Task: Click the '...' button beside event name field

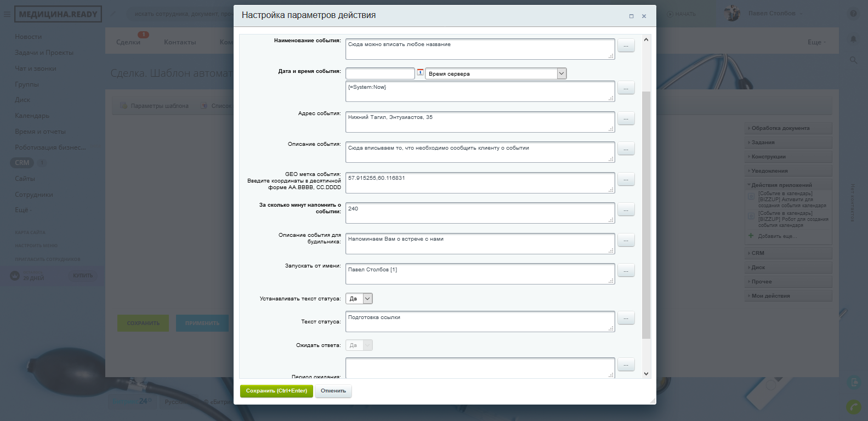Action: [626, 46]
